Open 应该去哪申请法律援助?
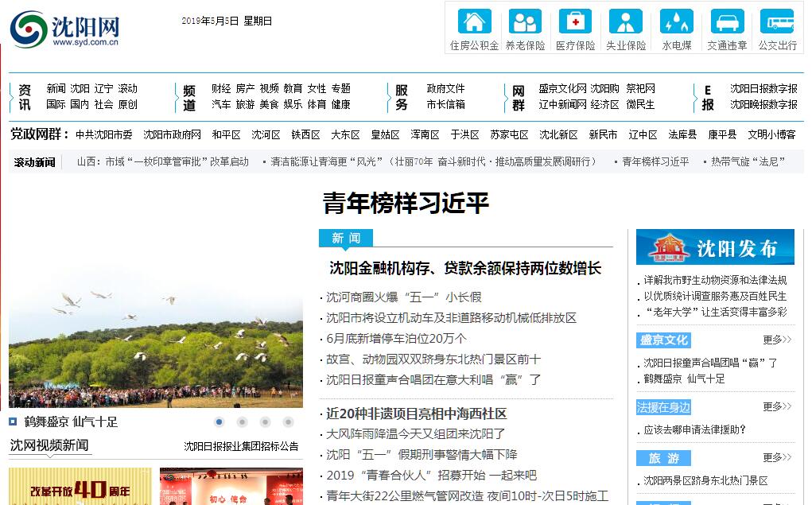This screenshot has width=812, height=505. pyautogui.click(x=694, y=430)
